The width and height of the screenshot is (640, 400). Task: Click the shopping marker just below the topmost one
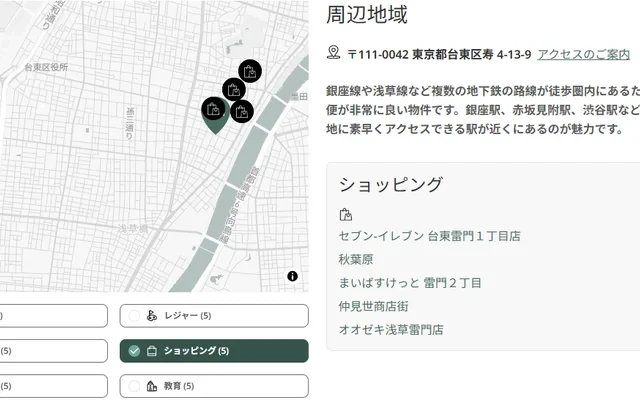[x=234, y=89]
